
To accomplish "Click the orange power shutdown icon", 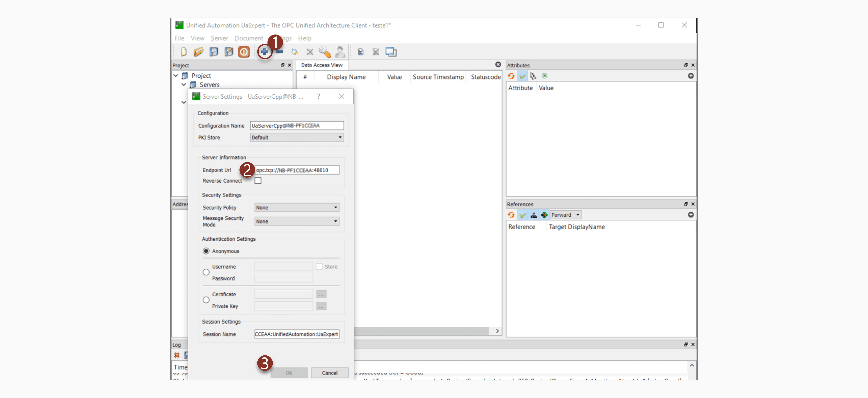I will [x=244, y=52].
